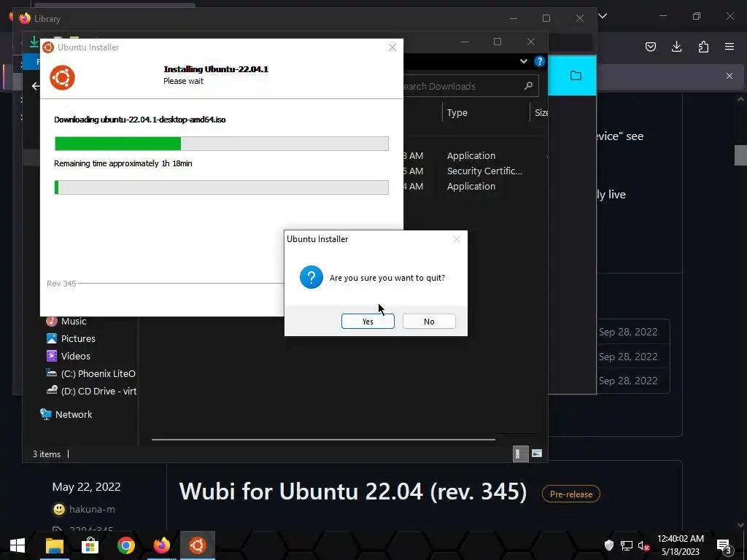Switch Explorer to large icons view
This screenshot has height=560, width=747.
click(537, 454)
